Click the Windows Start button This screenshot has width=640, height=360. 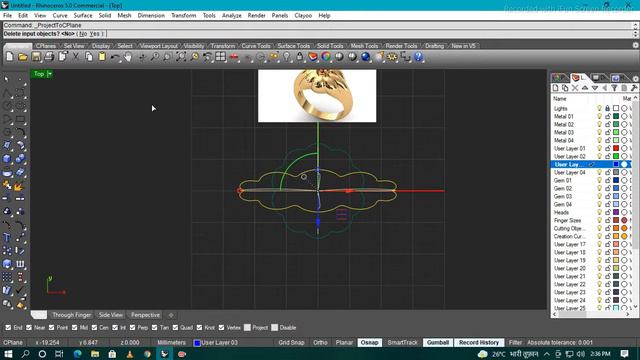(8, 353)
